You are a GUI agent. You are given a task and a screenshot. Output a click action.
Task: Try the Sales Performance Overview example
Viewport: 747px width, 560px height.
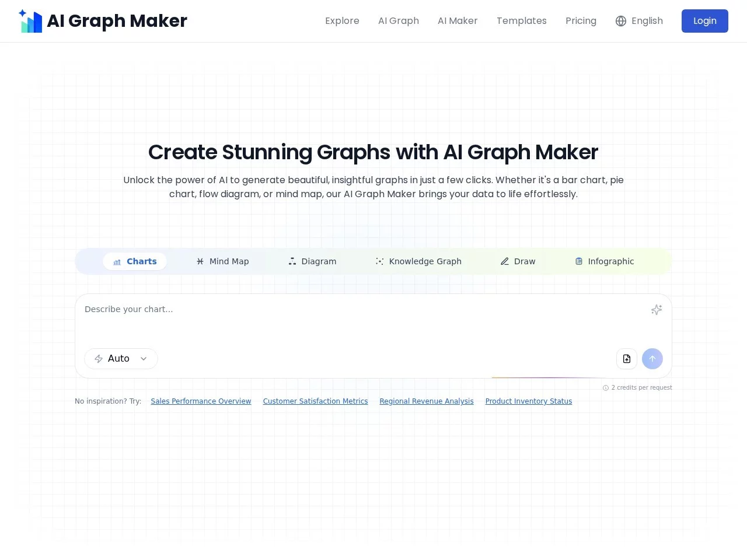201,401
